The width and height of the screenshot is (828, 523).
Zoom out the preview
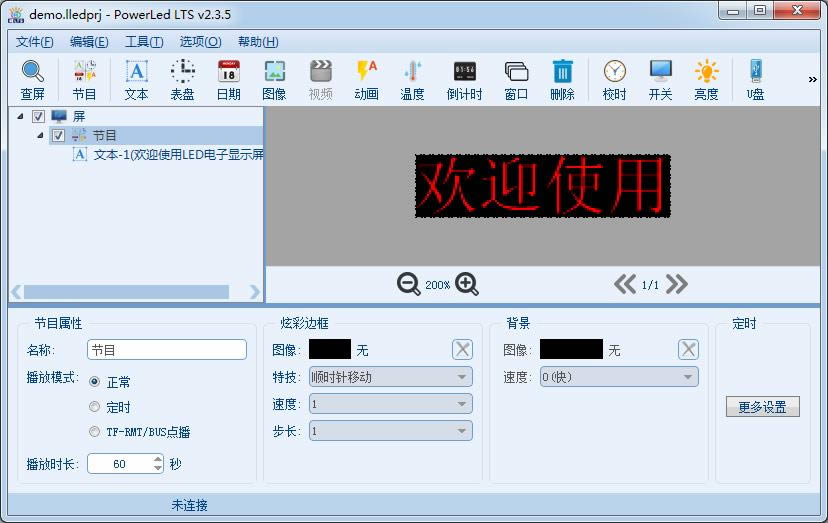pyautogui.click(x=408, y=284)
